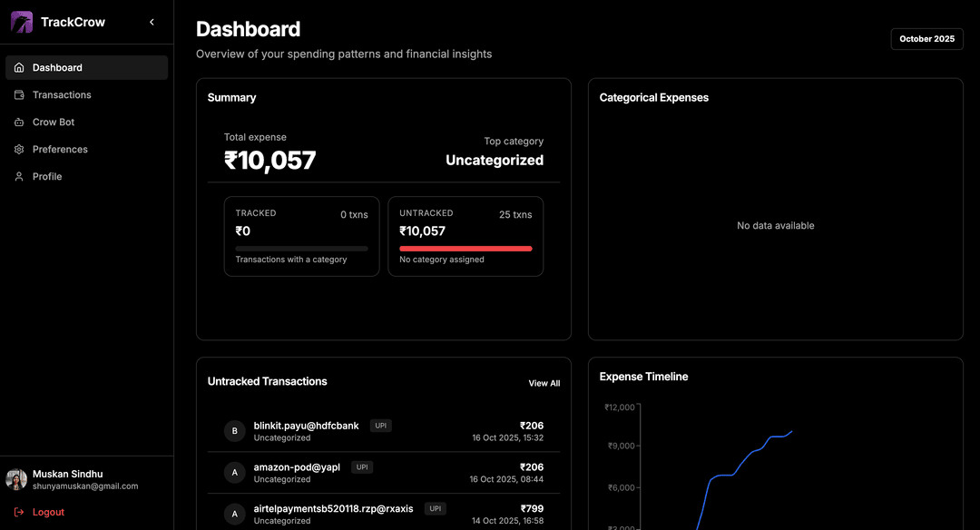
Task: Collapse the sidebar with the chevron arrow
Action: (152, 22)
